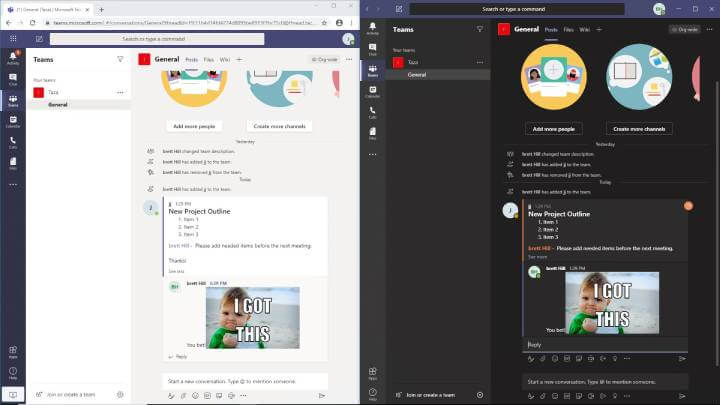Send the reply in desktop Teams thread
Viewport: 720px width, 405px height.
[x=682, y=359]
